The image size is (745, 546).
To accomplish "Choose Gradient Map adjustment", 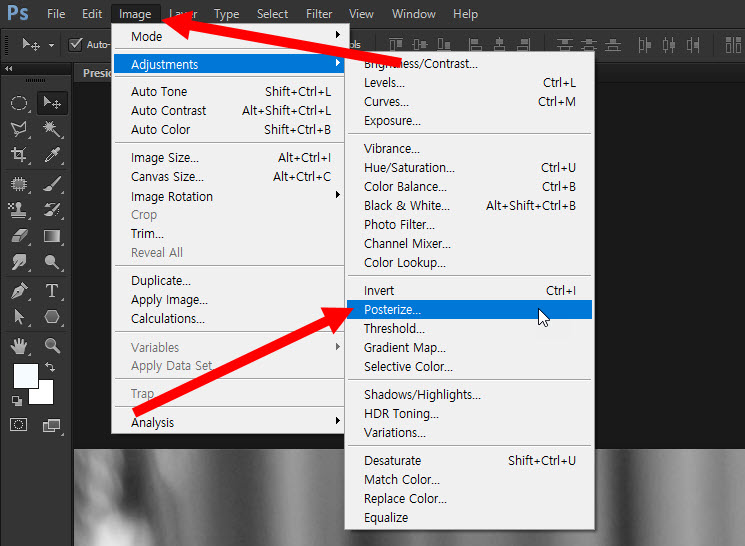I will [469, 348].
